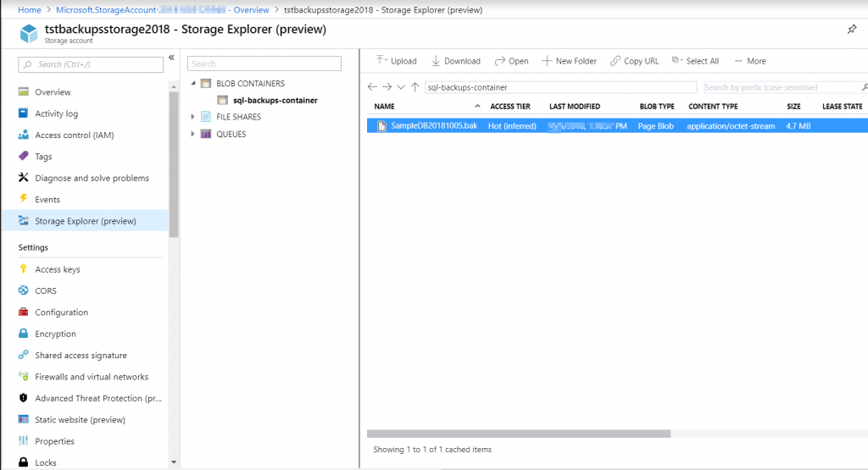Click the CORS icon

tap(23, 290)
